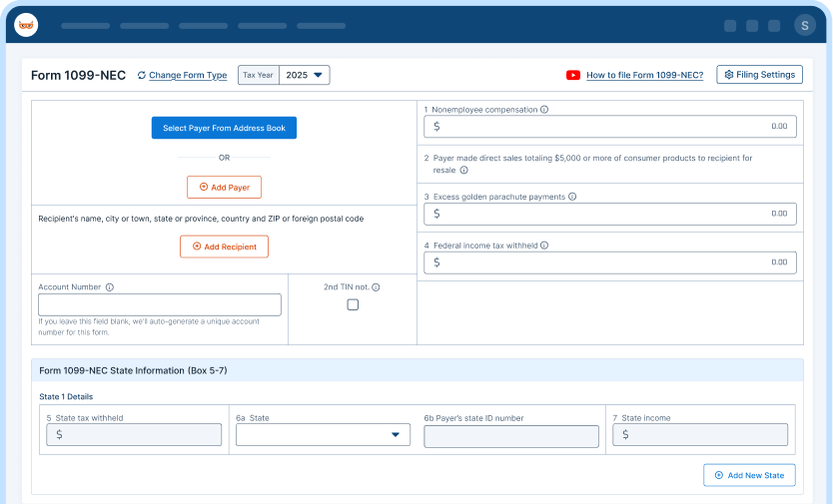The width and height of the screenshot is (833, 504).
Task: Open the user avatar S menu
Action: pos(805,26)
